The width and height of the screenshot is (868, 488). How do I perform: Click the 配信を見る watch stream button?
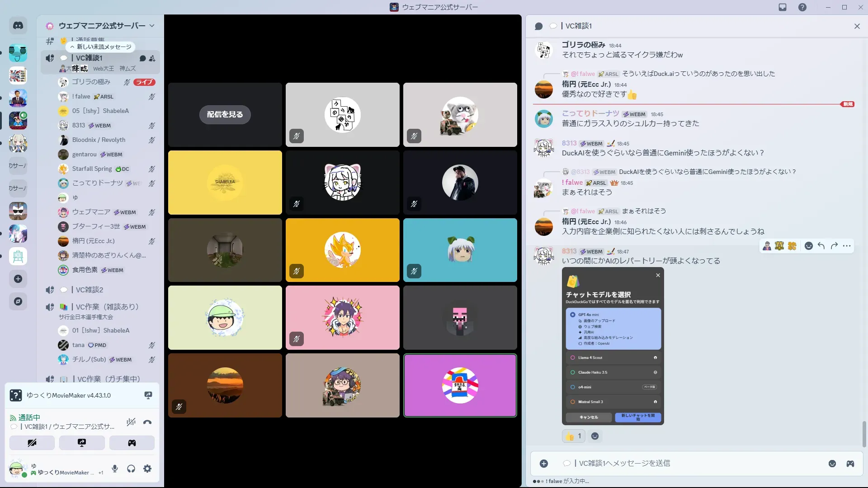tap(225, 114)
